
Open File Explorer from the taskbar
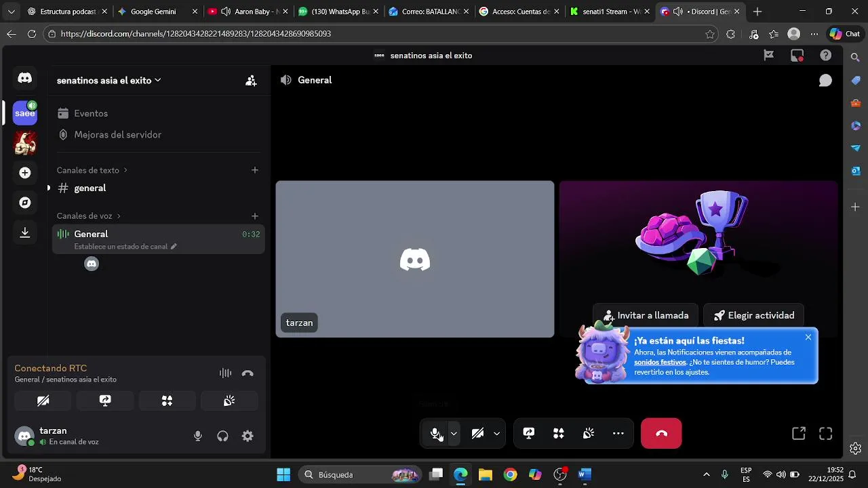tap(485, 474)
